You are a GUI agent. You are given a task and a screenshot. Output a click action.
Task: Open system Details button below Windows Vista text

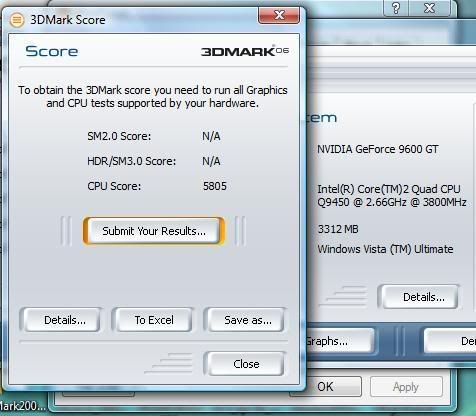pyautogui.click(x=424, y=297)
